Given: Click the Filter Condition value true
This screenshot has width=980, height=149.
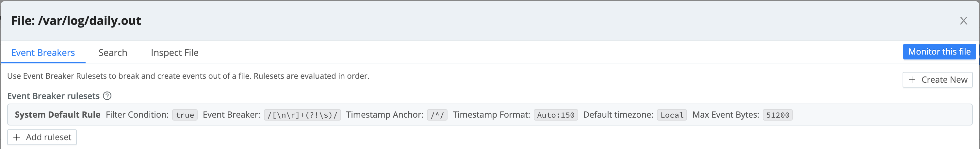Looking at the screenshot, I should tap(185, 115).
